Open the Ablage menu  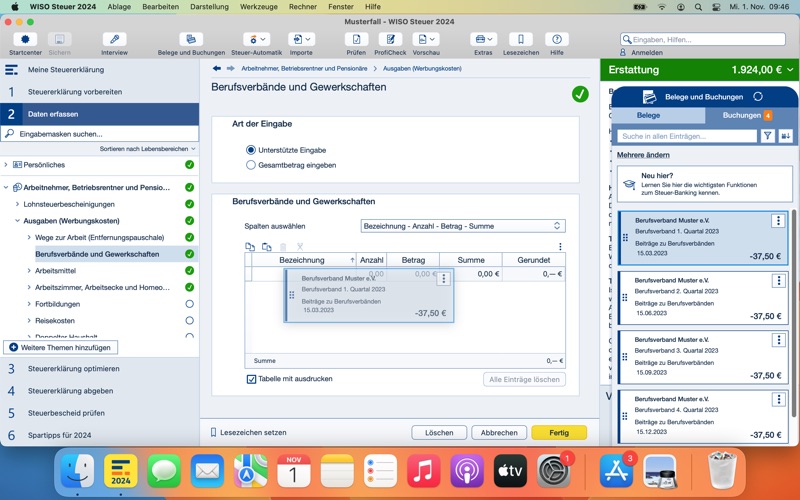(x=119, y=7)
